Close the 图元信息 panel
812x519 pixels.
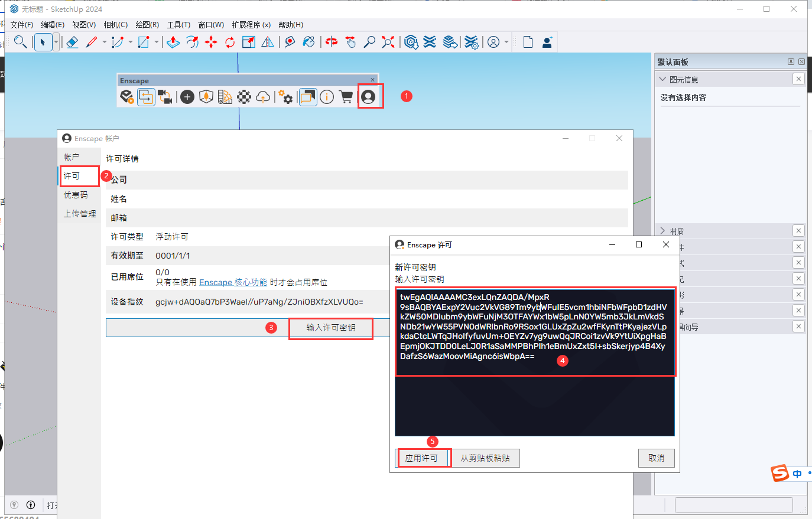(x=798, y=79)
